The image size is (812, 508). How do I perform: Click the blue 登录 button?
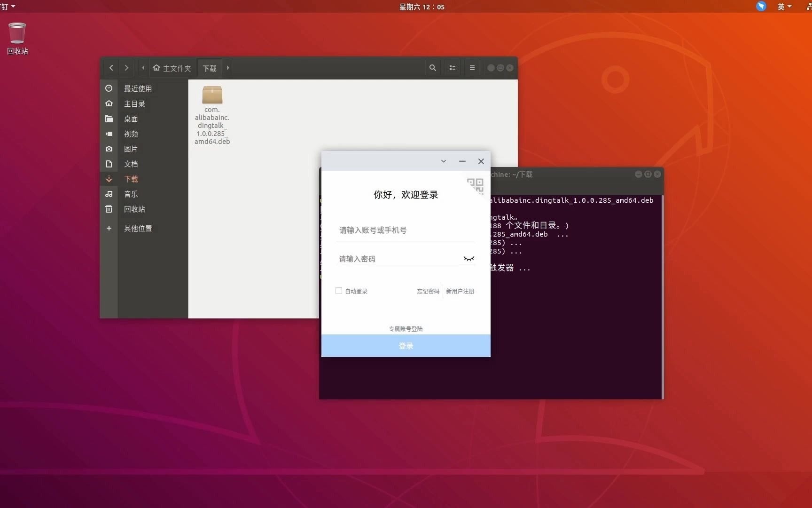(x=406, y=346)
